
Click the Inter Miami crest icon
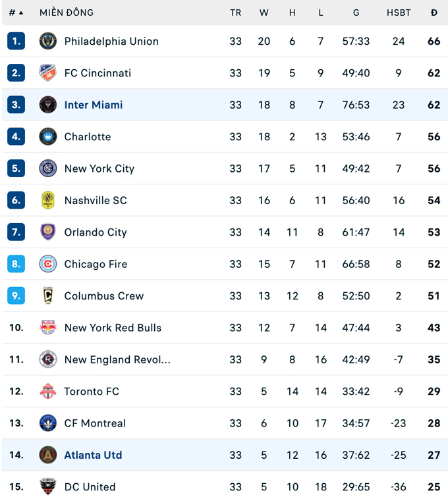(x=48, y=105)
